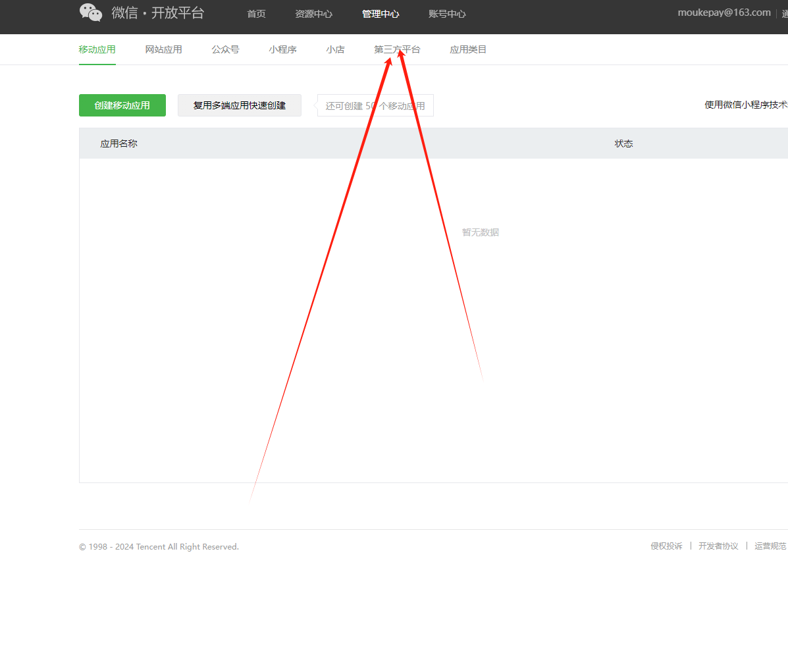This screenshot has height=672, width=788.
Task: Click the Tencent copyright notice text
Action: (x=159, y=547)
